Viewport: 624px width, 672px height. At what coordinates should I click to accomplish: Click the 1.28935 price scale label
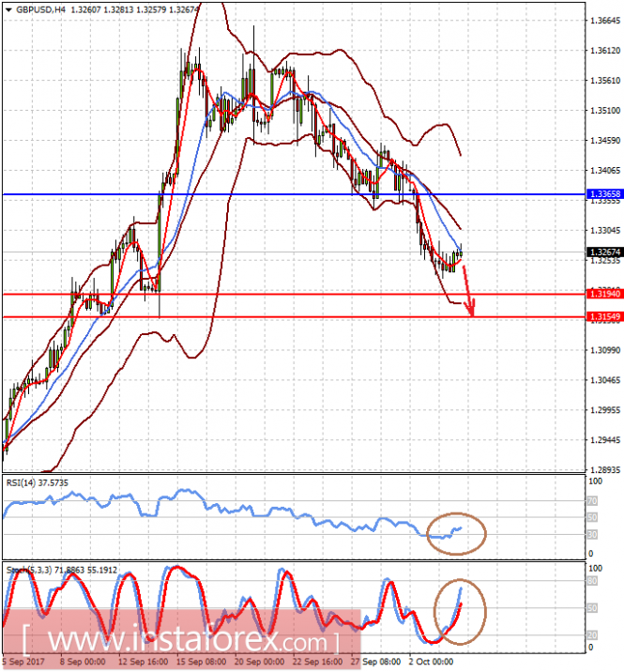click(605, 469)
